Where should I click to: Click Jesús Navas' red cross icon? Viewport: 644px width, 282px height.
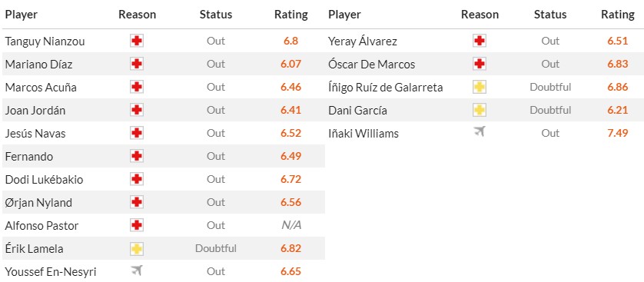[x=137, y=133]
